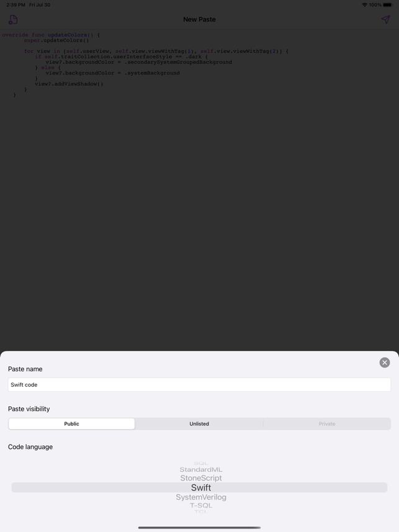
Task: Choose StandardML as the code language
Action: click(201, 469)
